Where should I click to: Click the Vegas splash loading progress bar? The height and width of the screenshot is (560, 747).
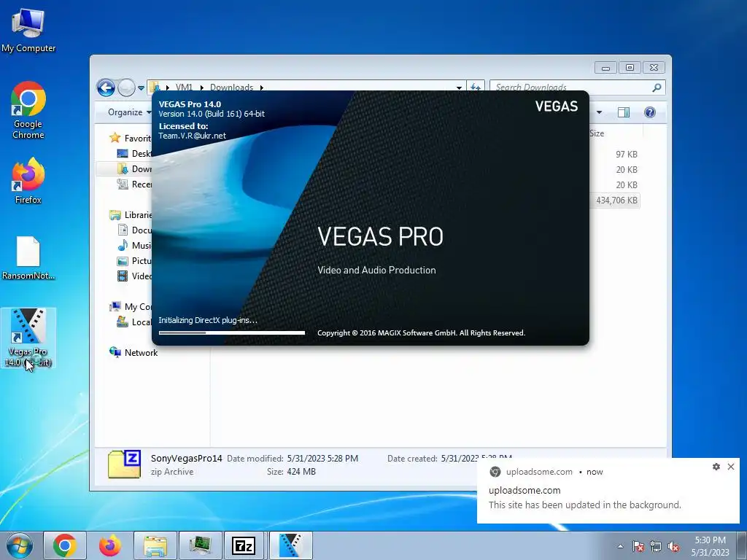tap(232, 332)
